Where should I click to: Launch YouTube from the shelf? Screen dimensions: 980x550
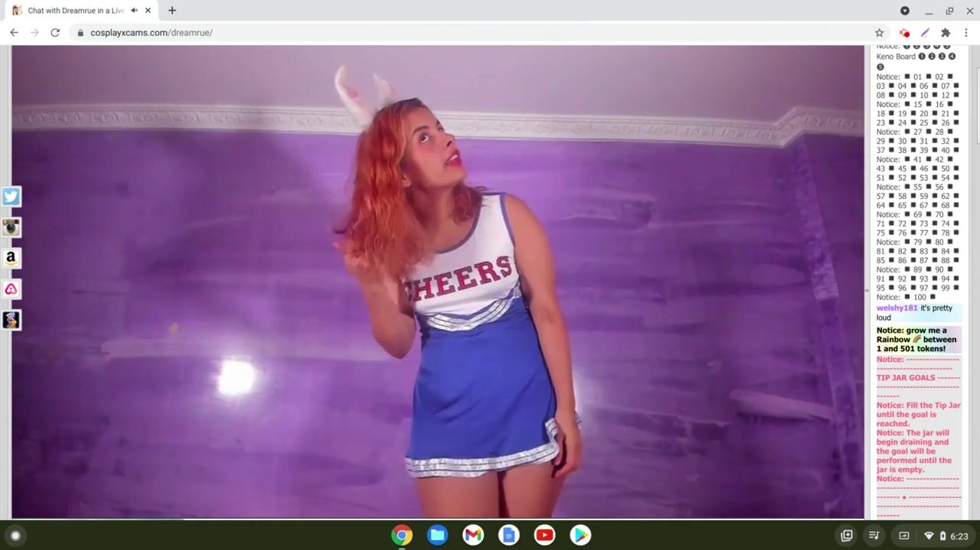click(544, 535)
